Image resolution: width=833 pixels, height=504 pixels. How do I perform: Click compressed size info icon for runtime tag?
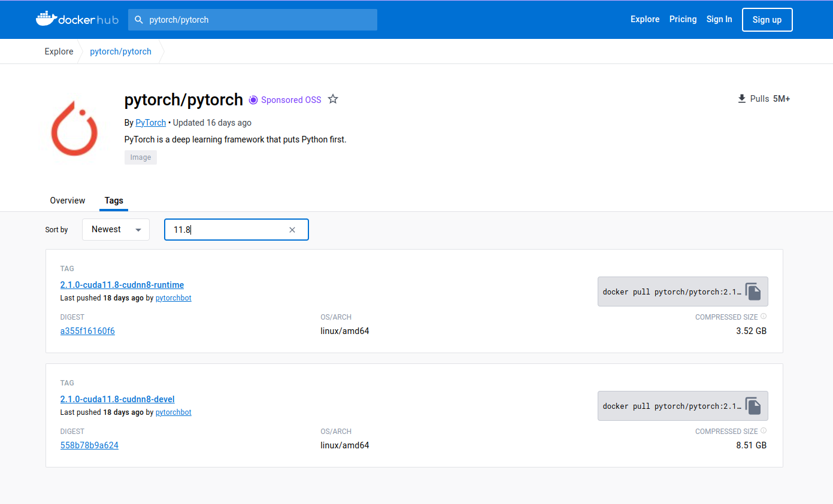pyautogui.click(x=764, y=317)
